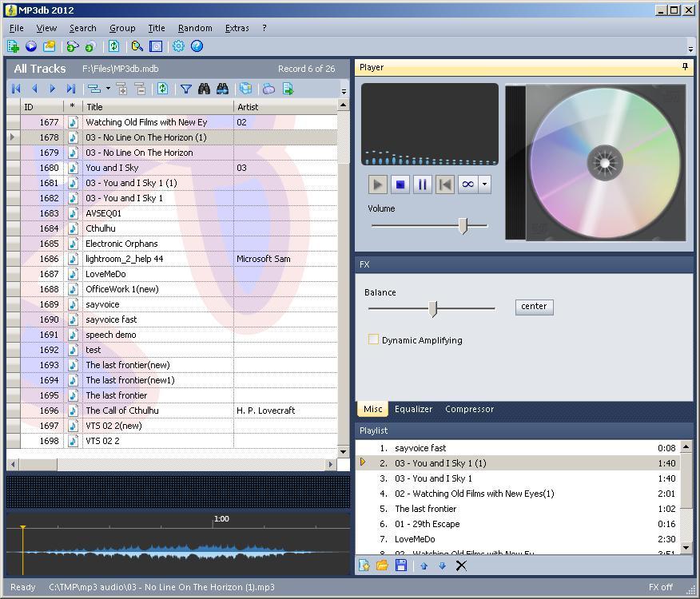Create a new playlist with the starred page icon
700x599 pixels.
point(364,566)
